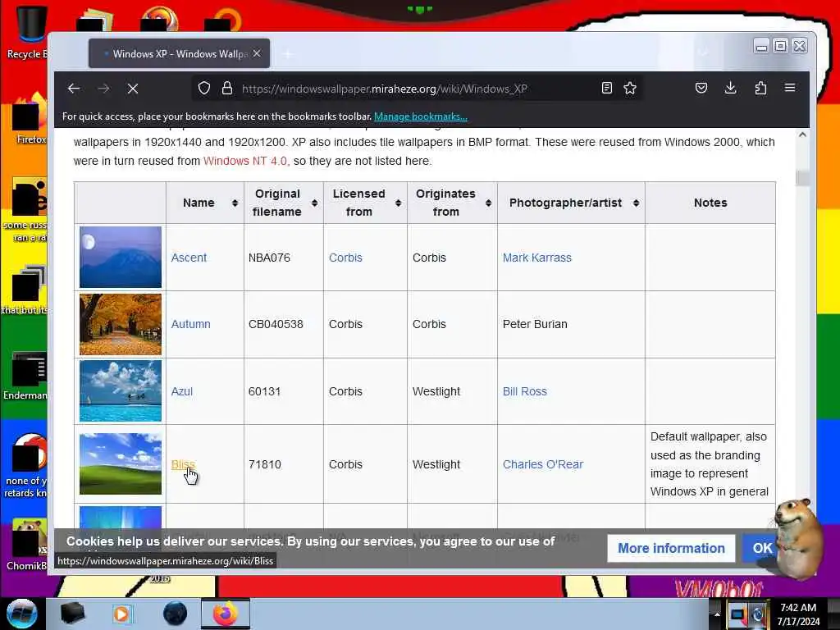Click the page scrollbar thumb
The height and width of the screenshot is (630, 840).
click(802, 178)
